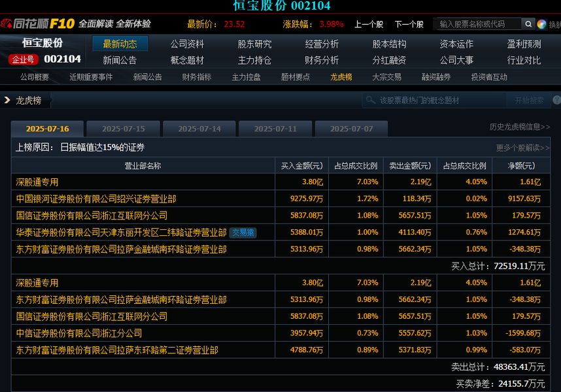Click the latest price value 23.52
The width and height of the screenshot is (561, 392).
tap(234, 24)
